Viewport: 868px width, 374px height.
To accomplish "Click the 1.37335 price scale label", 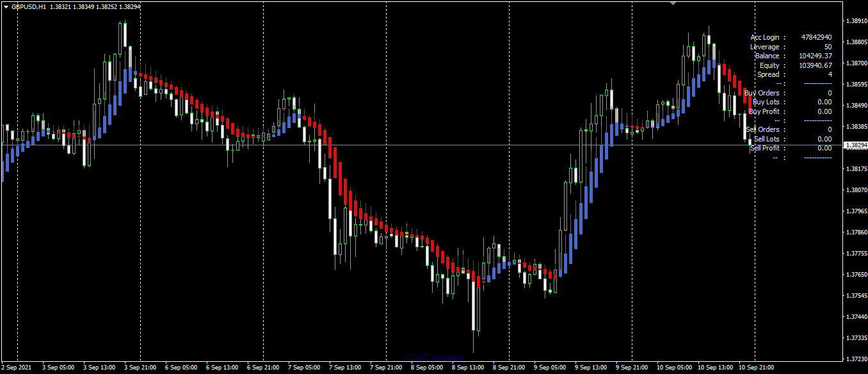I will coord(856,338).
